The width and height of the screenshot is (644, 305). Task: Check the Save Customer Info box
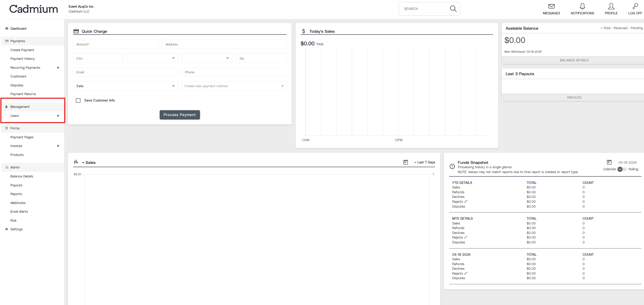pyautogui.click(x=78, y=100)
